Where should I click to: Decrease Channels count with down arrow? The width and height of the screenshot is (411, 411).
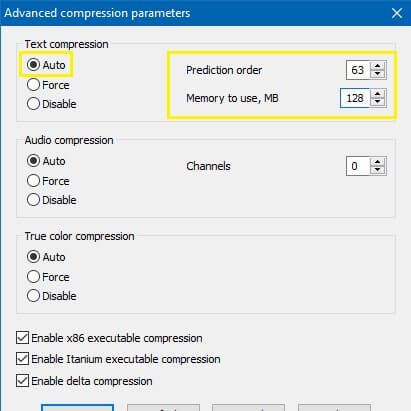(377, 170)
